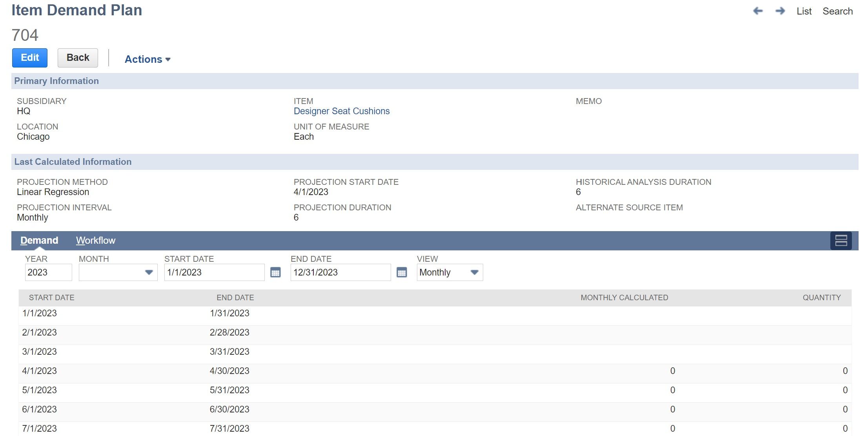The height and width of the screenshot is (436, 868).
Task: Click the next record arrow
Action: (780, 11)
